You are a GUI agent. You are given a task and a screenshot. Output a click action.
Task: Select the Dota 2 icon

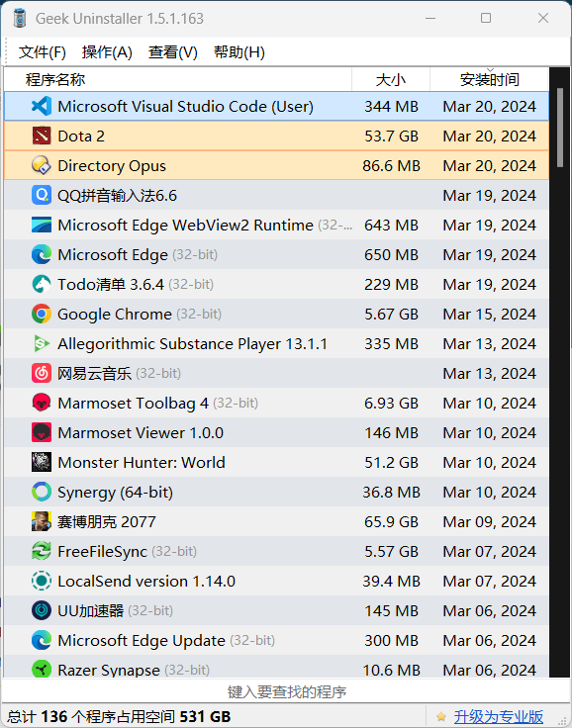(42, 136)
